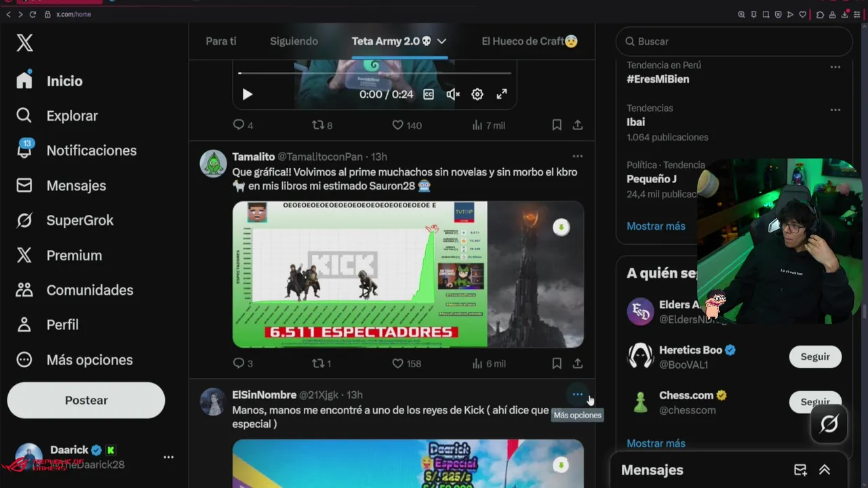Reload the browser page
The height and width of the screenshot is (488, 868).
pos(33,14)
